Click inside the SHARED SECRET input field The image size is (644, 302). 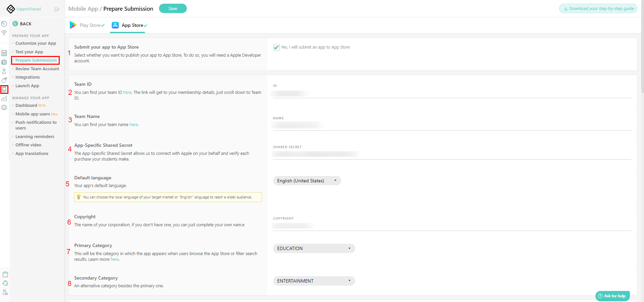point(335,154)
